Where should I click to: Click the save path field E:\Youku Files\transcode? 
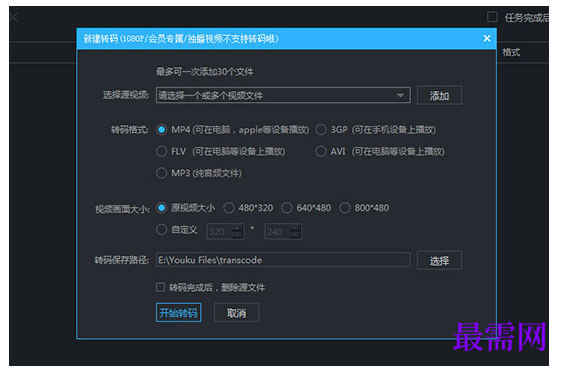283,260
